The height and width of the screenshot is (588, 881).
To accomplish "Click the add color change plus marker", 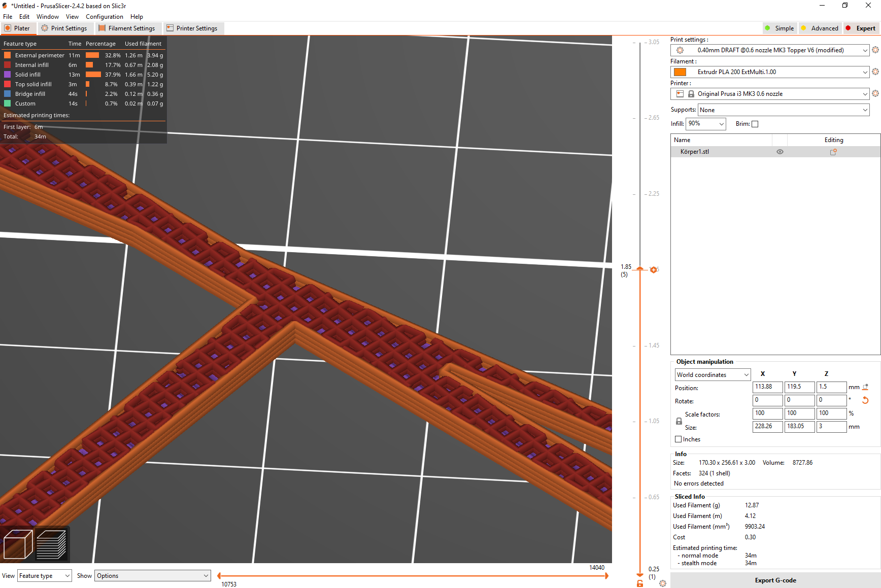I will click(654, 270).
